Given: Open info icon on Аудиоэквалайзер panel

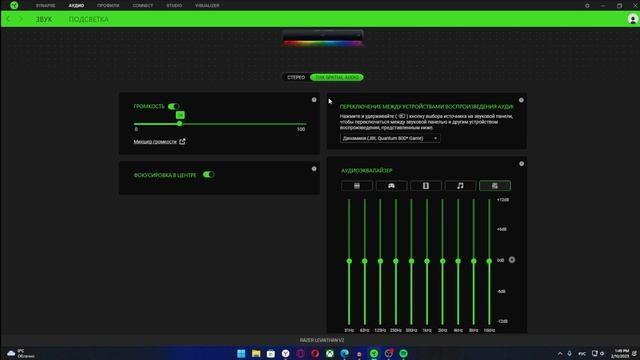Looking at the screenshot, I should click(521, 164).
